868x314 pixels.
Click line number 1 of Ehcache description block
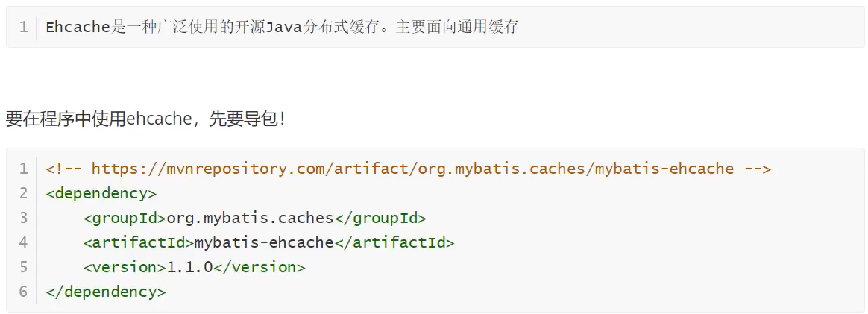click(x=23, y=28)
